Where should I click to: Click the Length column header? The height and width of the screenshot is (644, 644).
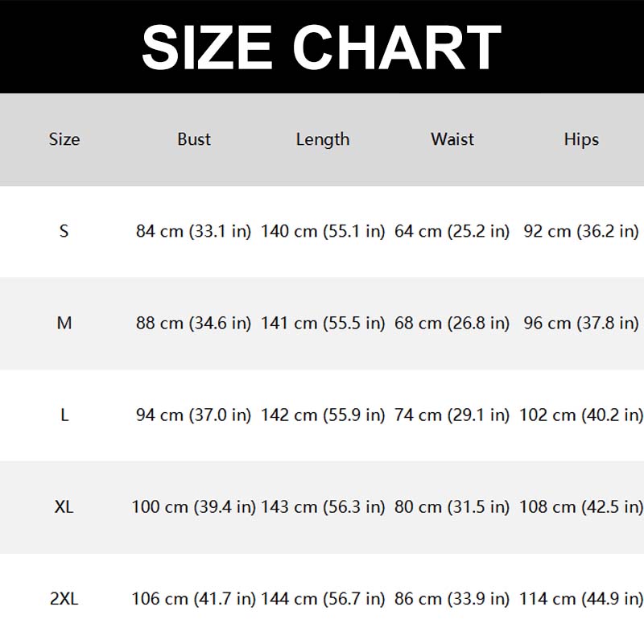click(x=323, y=139)
